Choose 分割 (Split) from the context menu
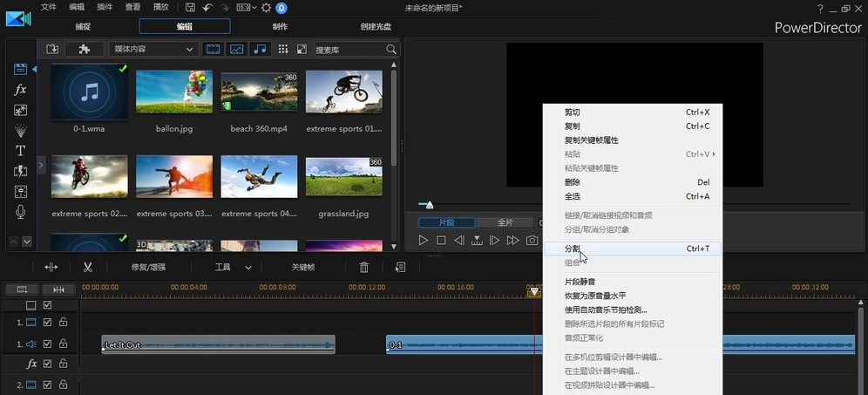 click(573, 249)
